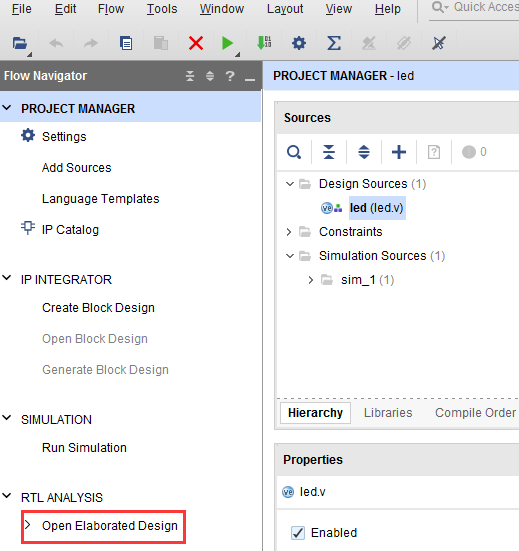Select led (led.v) in Design Sources
This screenshot has height=551, width=519.
pyautogui.click(x=377, y=208)
